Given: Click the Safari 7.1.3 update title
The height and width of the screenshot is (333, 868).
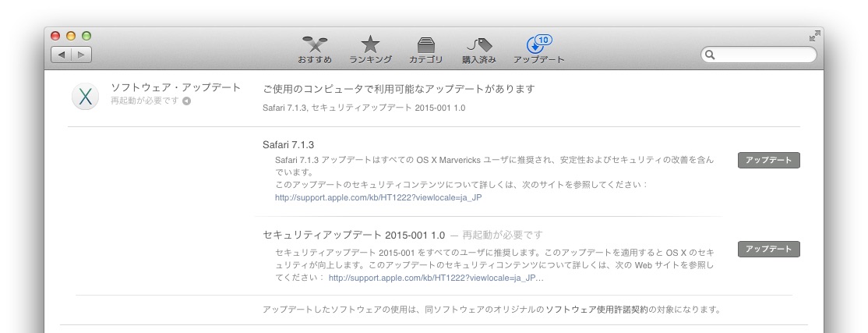Looking at the screenshot, I should pos(288,145).
